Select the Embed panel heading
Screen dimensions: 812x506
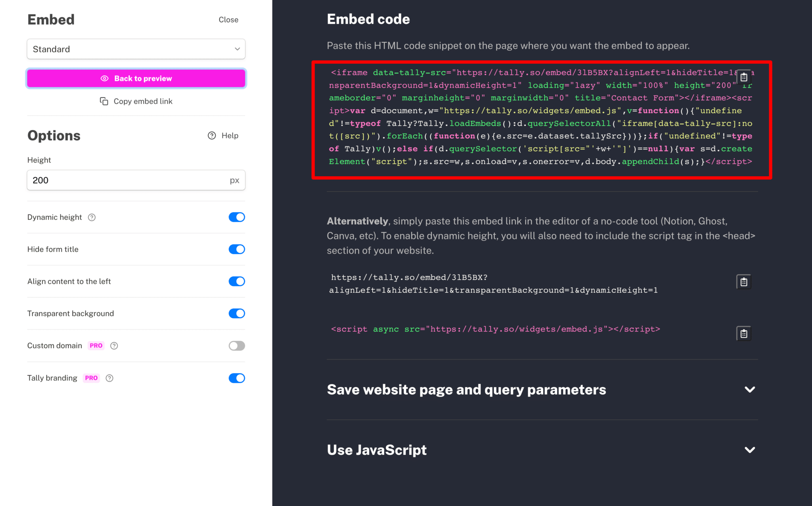click(51, 19)
